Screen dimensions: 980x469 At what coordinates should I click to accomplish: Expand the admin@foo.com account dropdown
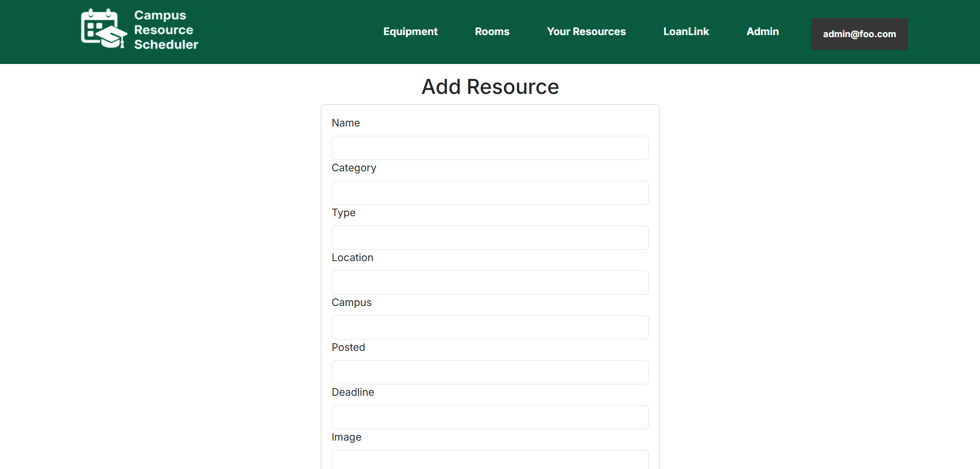click(859, 34)
